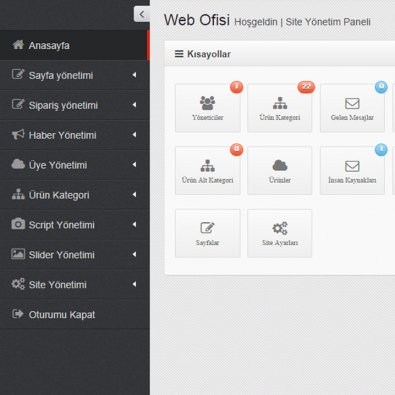395x395 pixels.
Task: Expand the Sayfa yönetimi arrow
Action: tap(134, 75)
